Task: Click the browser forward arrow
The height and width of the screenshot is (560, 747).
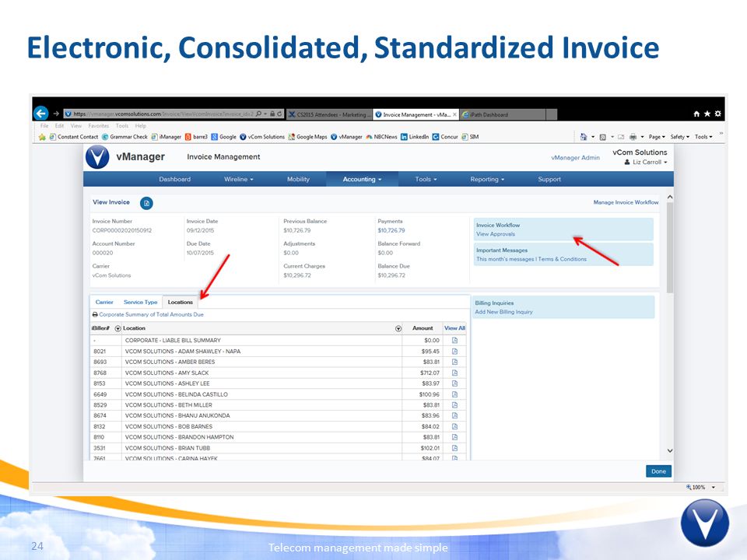Action: [56, 114]
